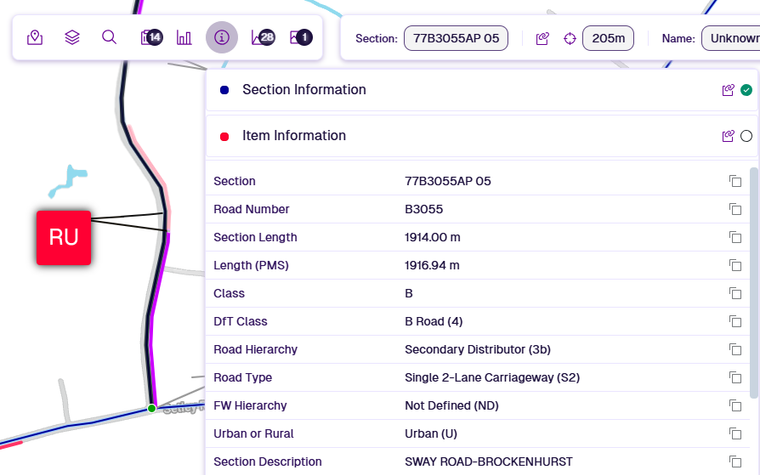
Task: Click the Urban (U) value
Action: click(431, 434)
